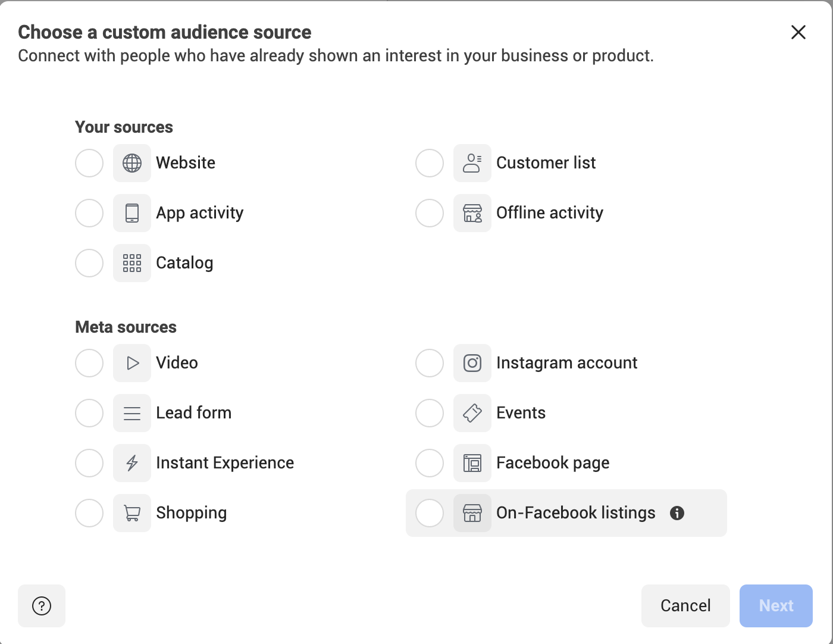833x644 pixels.
Task: Click the ticket icon for Events
Action: click(x=472, y=413)
